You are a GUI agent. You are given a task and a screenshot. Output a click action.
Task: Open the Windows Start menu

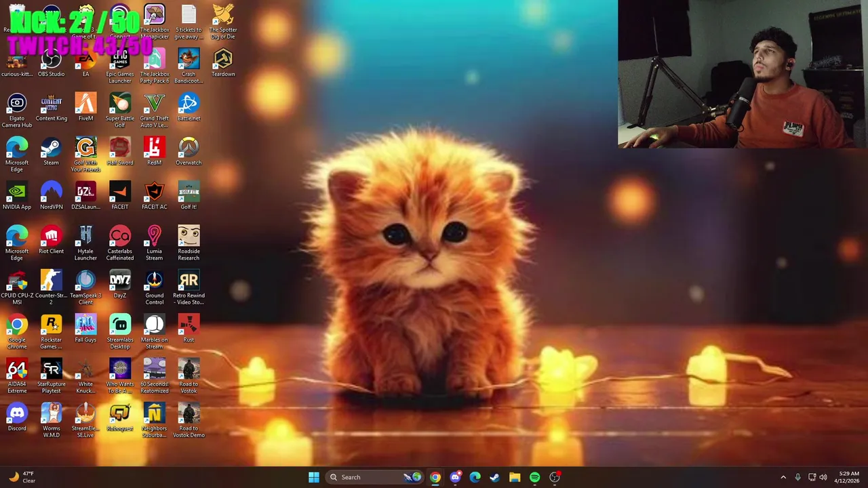tap(313, 477)
